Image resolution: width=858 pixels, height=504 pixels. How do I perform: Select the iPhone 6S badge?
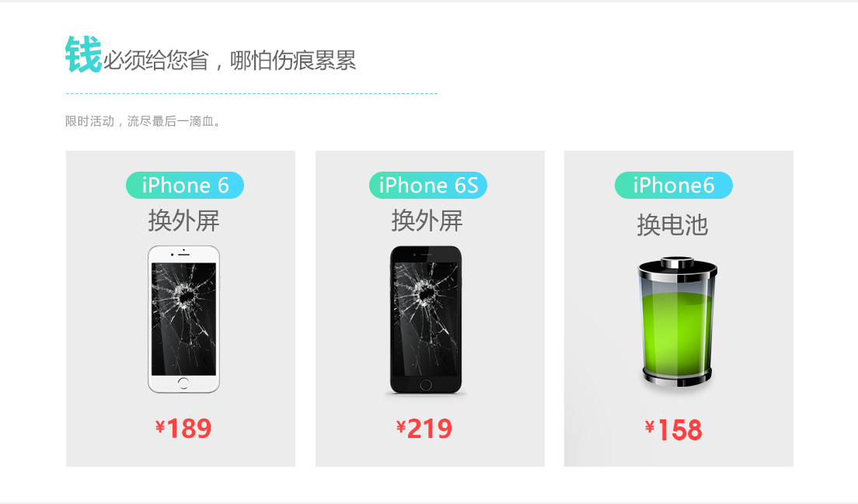point(428,186)
